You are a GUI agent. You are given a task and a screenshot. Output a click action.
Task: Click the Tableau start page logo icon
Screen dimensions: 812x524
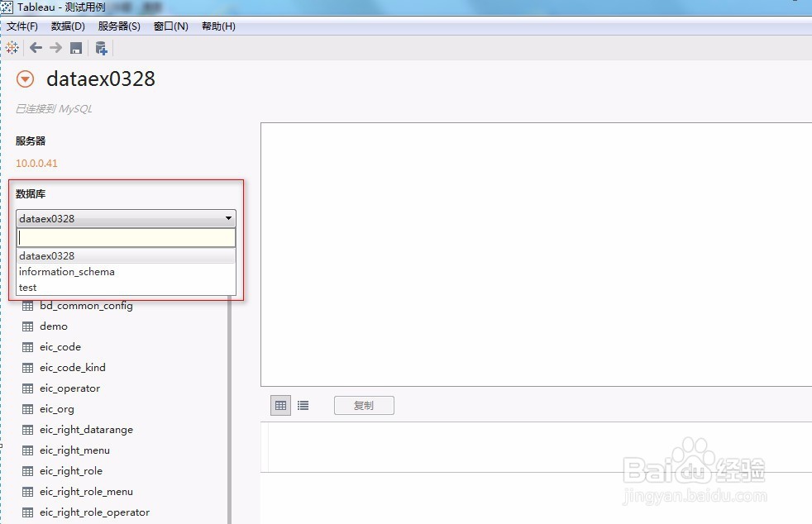click(x=12, y=48)
